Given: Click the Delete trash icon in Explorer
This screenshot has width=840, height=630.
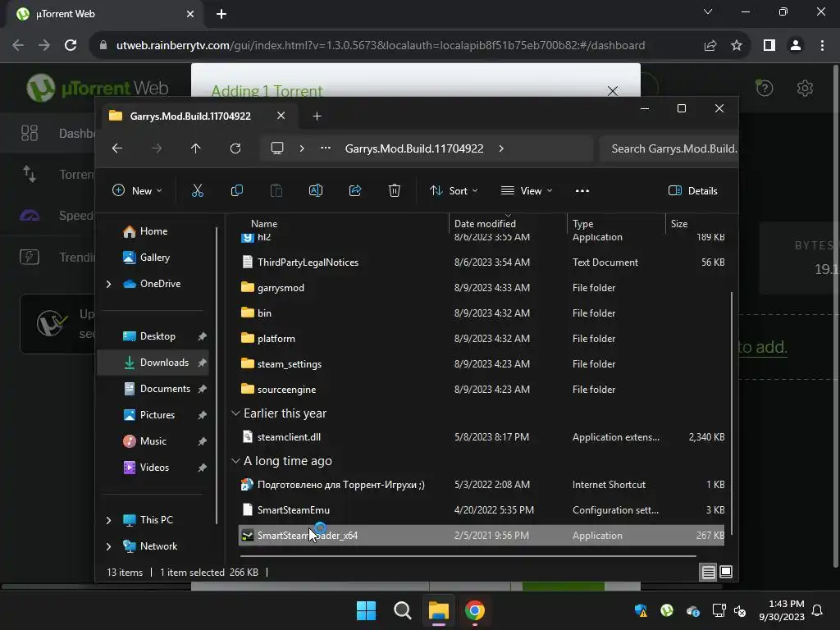Looking at the screenshot, I should (x=395, y=190).
